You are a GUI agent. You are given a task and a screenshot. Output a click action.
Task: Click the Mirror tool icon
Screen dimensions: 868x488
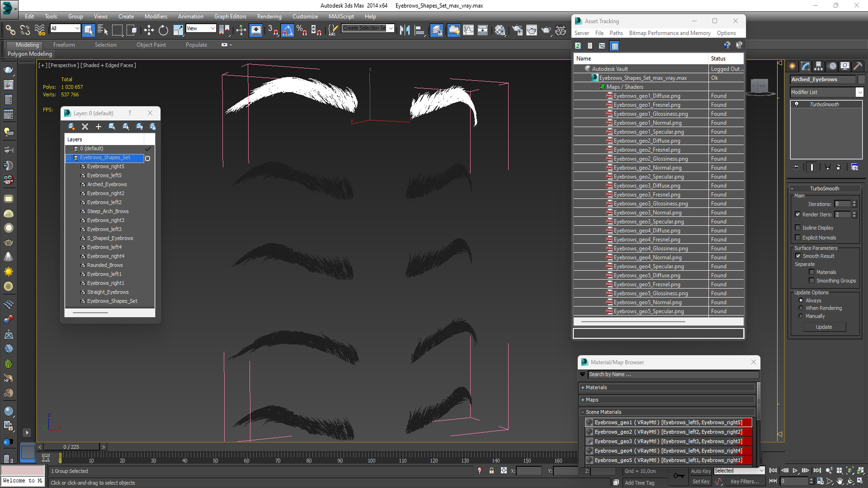(x=405, y=30)
